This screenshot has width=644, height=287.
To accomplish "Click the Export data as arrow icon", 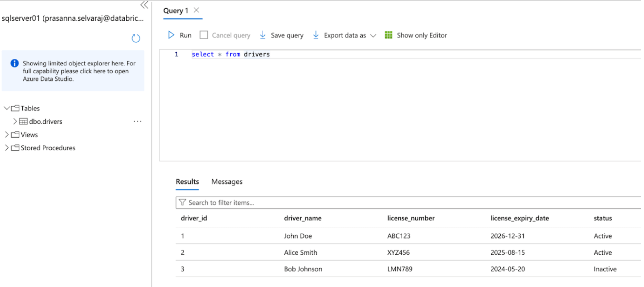I will point(316,35).
